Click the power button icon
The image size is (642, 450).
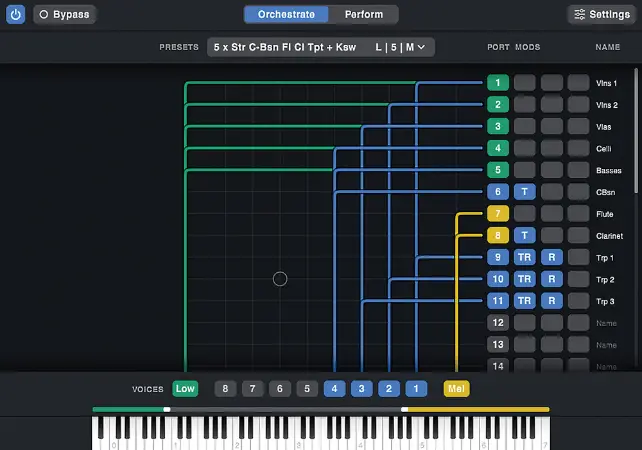(15, 14)
